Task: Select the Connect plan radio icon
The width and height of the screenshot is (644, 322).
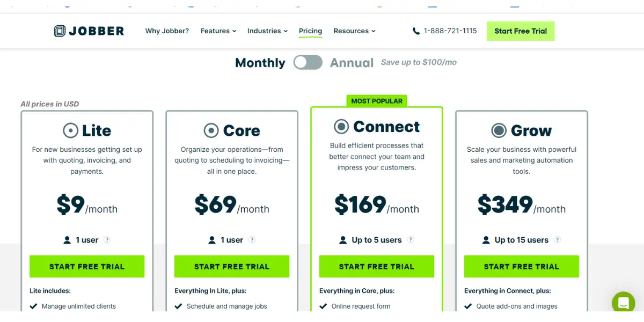Action: click(341, 127)
